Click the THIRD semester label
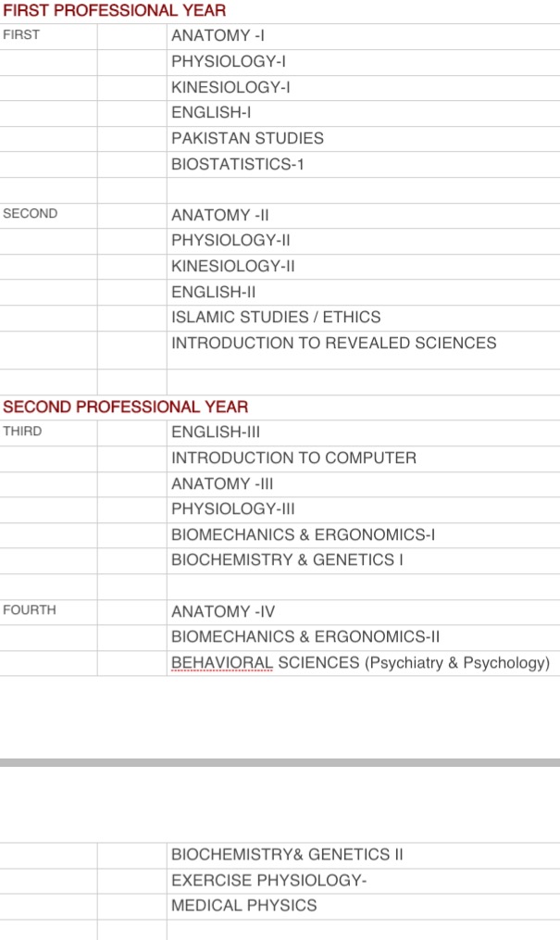 [22, 432]
